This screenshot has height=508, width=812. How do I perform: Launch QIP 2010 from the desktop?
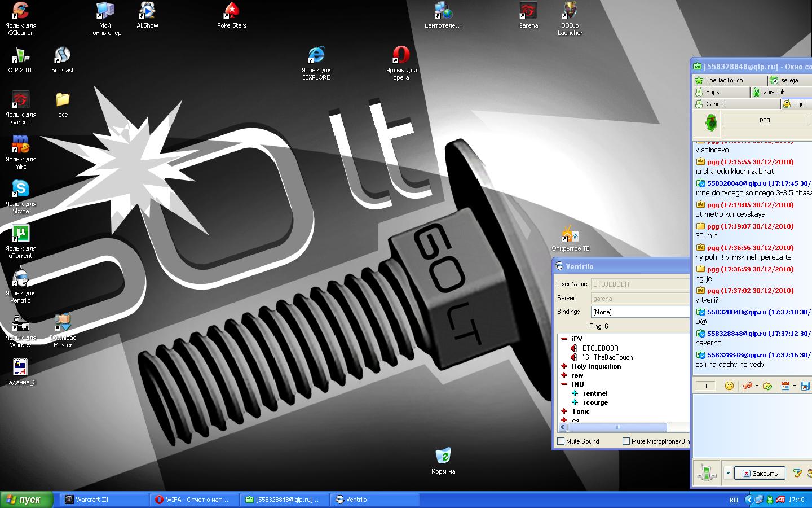click(x=20, y=60)
